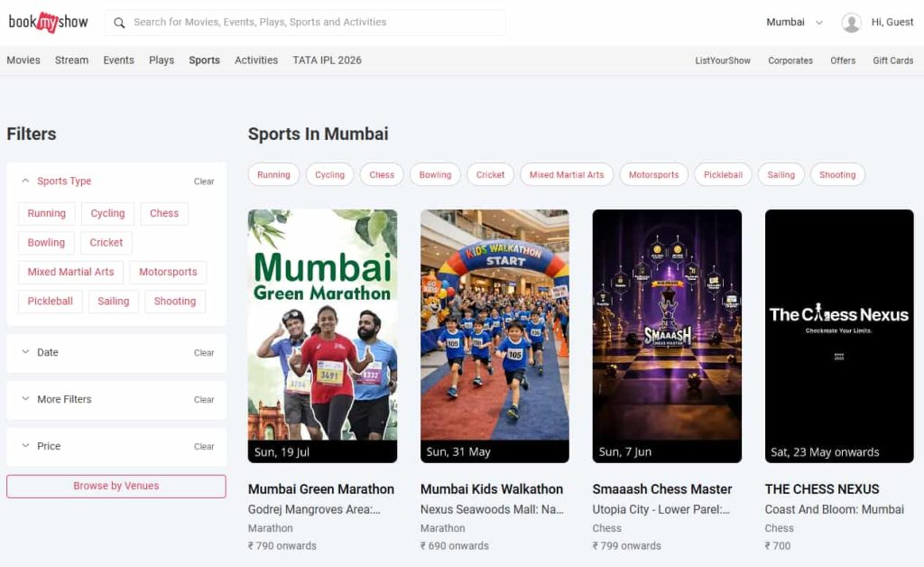
Task: Open the Smaaash Chess Master poster
Action: coord(667,336)
